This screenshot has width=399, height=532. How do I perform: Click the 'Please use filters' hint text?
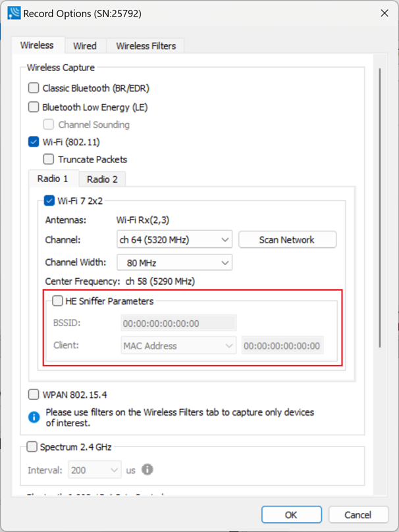point(180,418)
